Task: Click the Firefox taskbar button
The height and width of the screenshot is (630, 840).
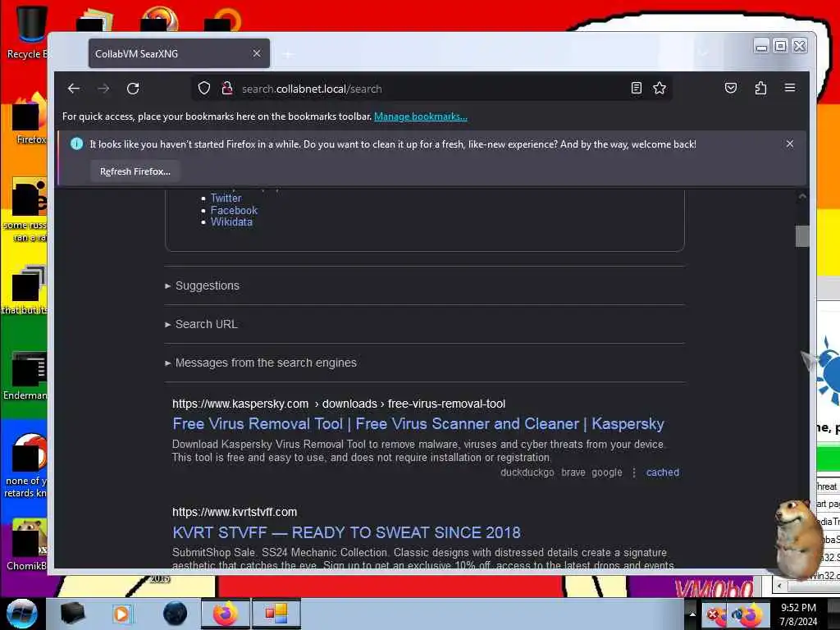Action: [226, 614]
